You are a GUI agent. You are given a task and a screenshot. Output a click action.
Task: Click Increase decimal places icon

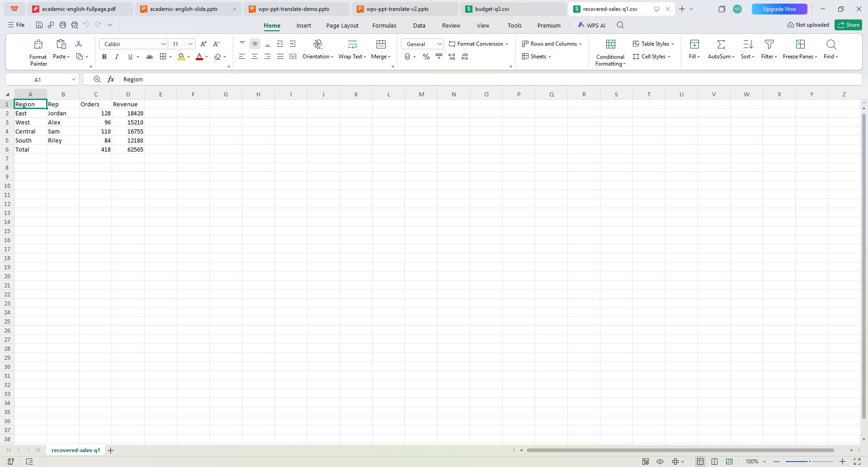pyautogui.click(x=452, y=57)
